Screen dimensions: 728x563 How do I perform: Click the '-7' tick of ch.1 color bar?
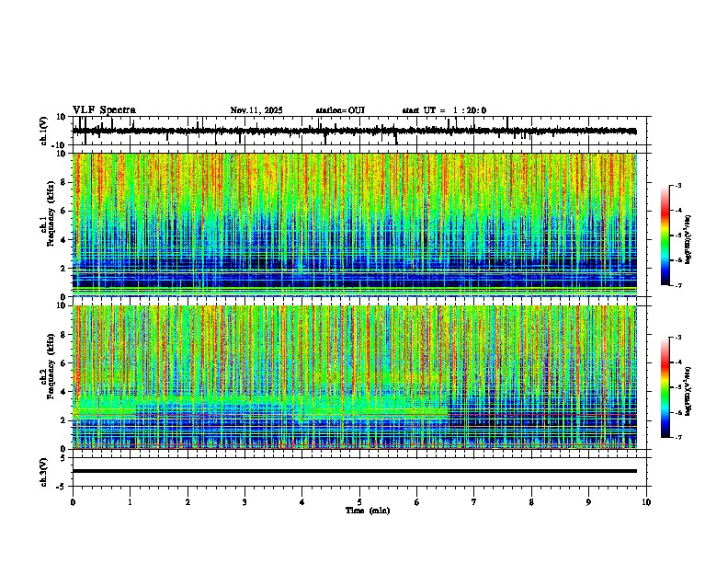(x=677, y=285)
